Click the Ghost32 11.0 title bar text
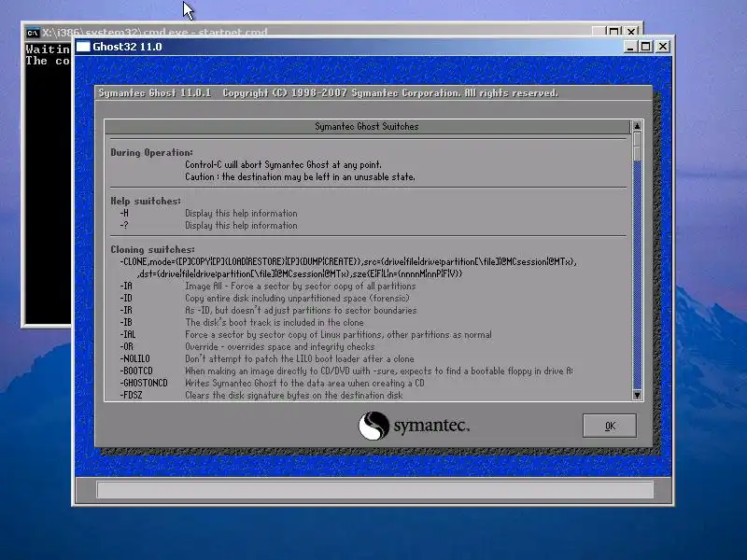This screenshot has width=747, height=560. (127, 47)
